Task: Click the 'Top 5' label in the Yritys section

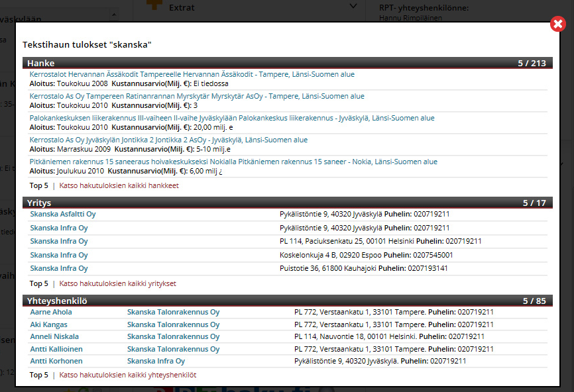Action: click(x=39, y=283)
